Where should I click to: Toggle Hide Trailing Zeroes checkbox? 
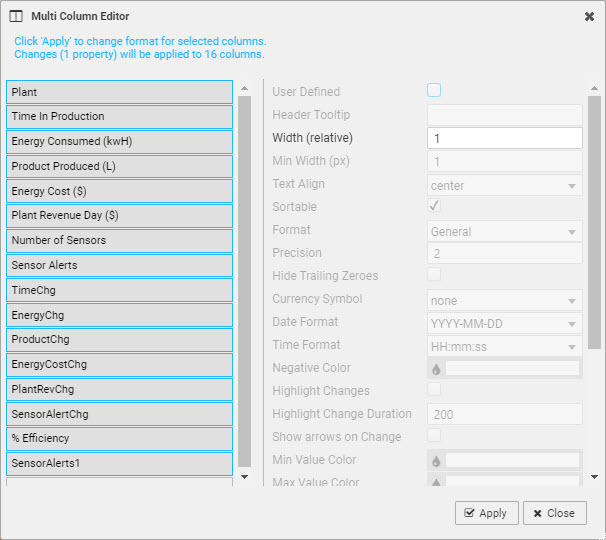434,275
